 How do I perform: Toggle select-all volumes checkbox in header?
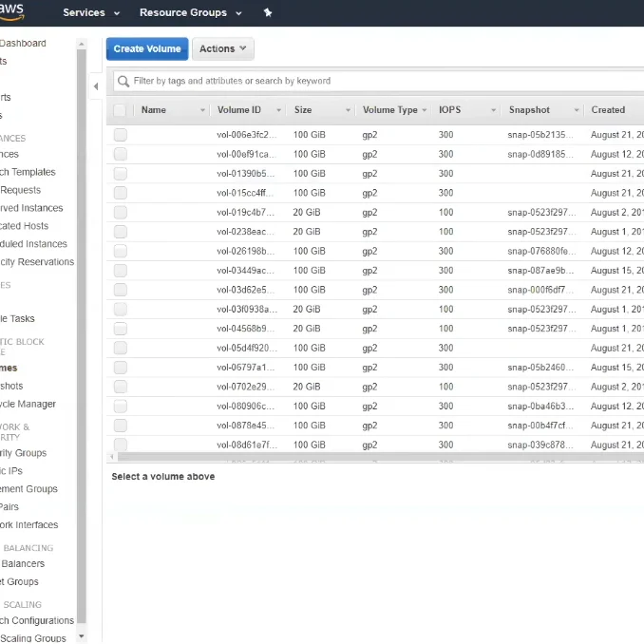(120, 110)
